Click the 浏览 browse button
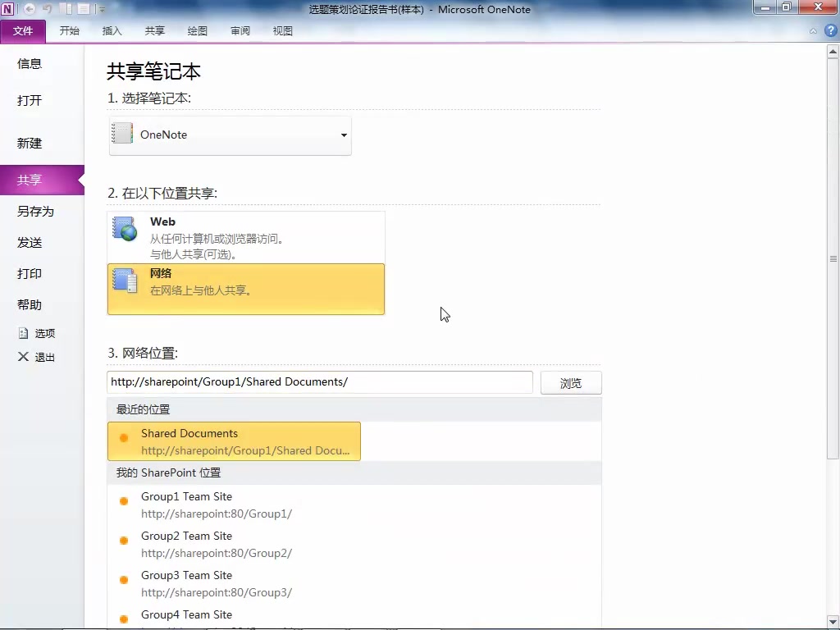This screenshot has width=840, height=630. click(x=570, y=382)
